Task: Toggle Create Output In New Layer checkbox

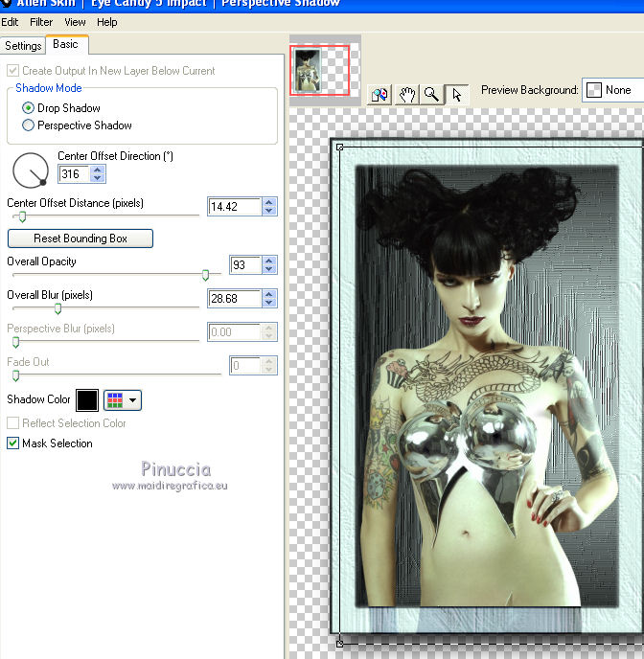Action: (x=13, y=71)
